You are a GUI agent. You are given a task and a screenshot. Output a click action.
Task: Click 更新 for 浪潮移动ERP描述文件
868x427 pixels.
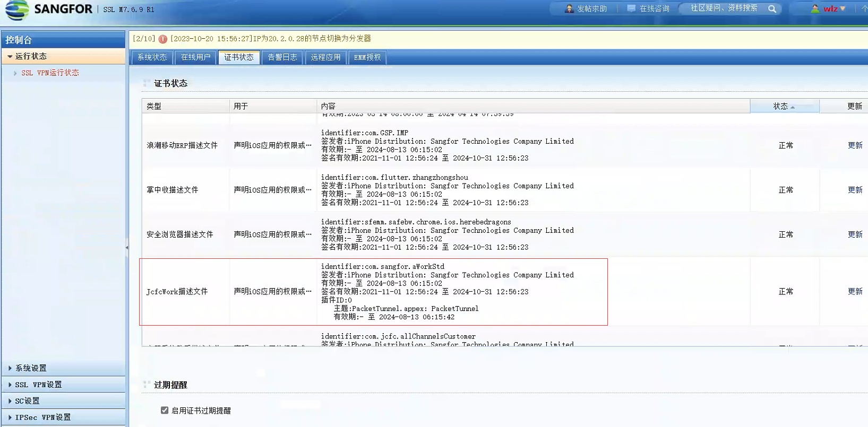[855, 145]
